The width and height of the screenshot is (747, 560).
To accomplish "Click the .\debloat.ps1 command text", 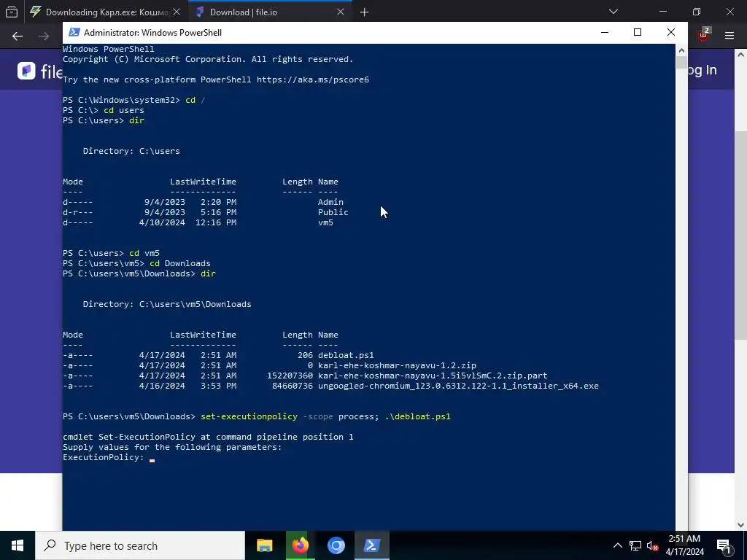I will (418, 416).
